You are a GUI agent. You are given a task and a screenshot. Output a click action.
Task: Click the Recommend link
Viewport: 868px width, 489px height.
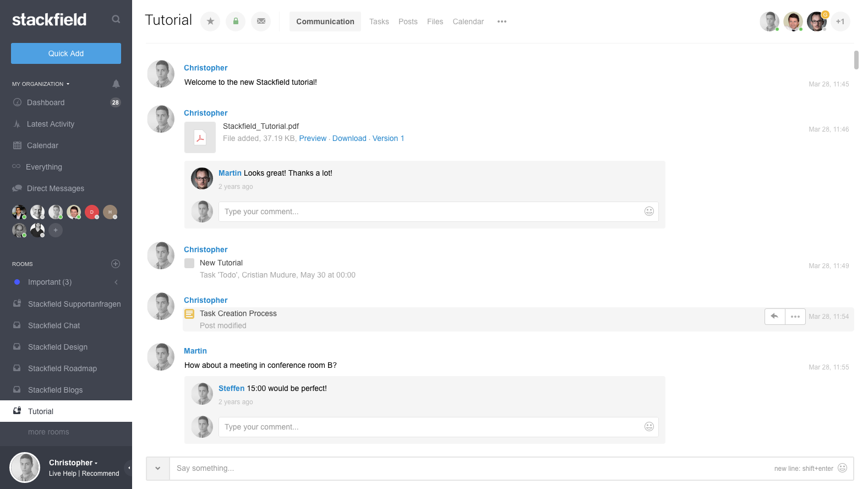coord(100,474)
